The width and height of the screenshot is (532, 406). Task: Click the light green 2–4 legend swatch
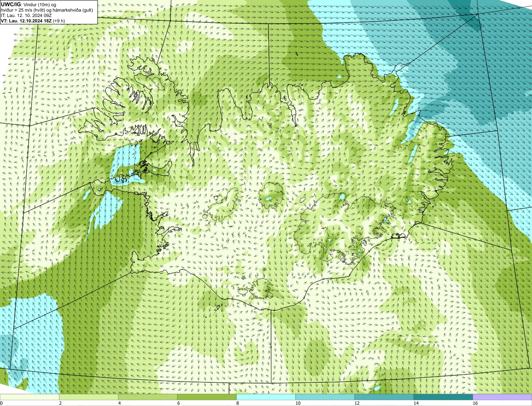(x=89, y=397)
